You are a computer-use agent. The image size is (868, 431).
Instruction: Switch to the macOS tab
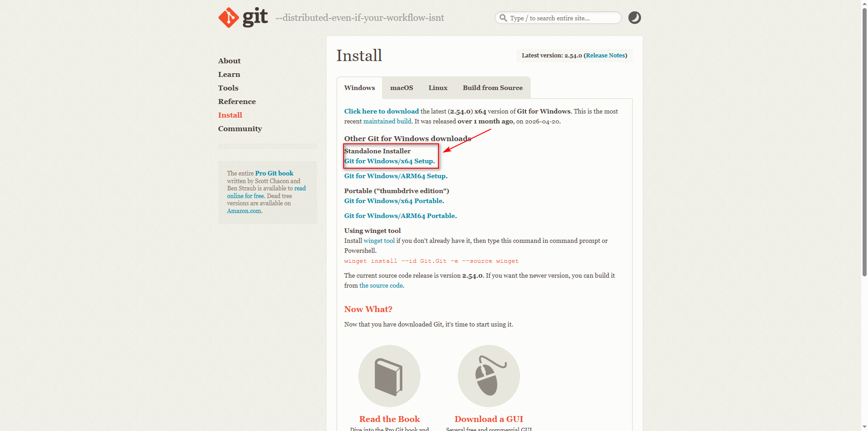click(401, 88)
